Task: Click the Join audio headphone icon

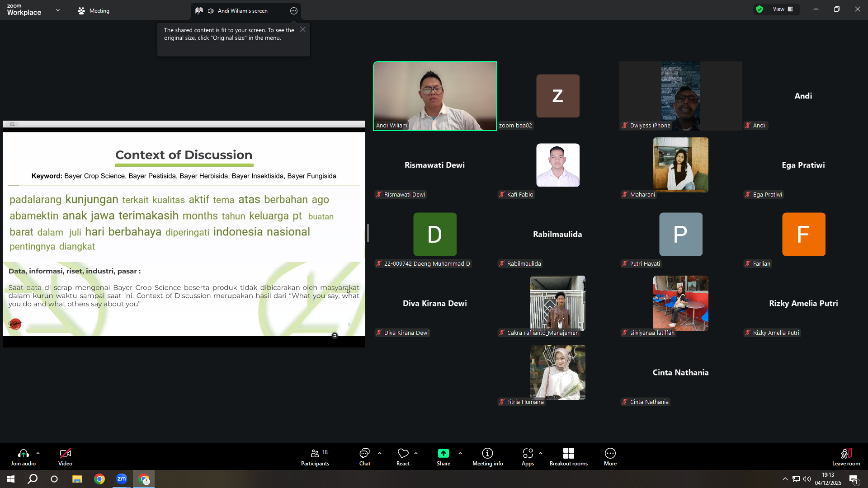Action: point(23,453)
